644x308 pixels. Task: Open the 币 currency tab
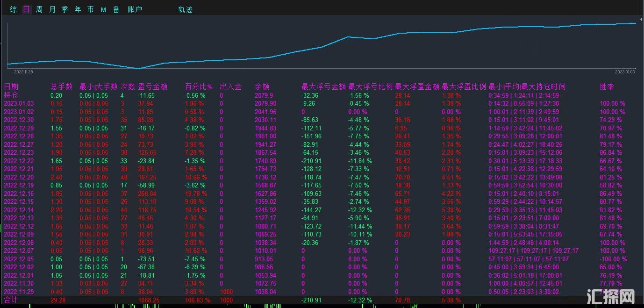pos(90,9)
